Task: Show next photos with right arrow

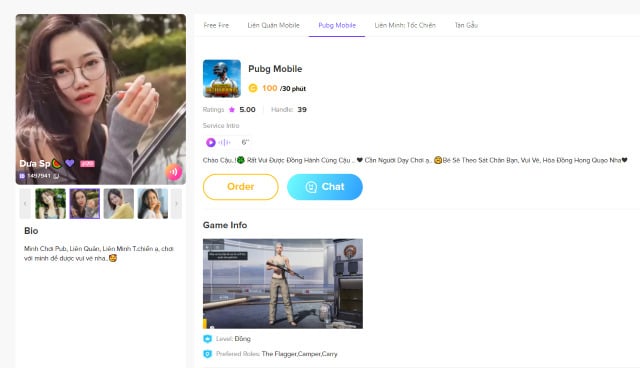Action: pos(176,204)
